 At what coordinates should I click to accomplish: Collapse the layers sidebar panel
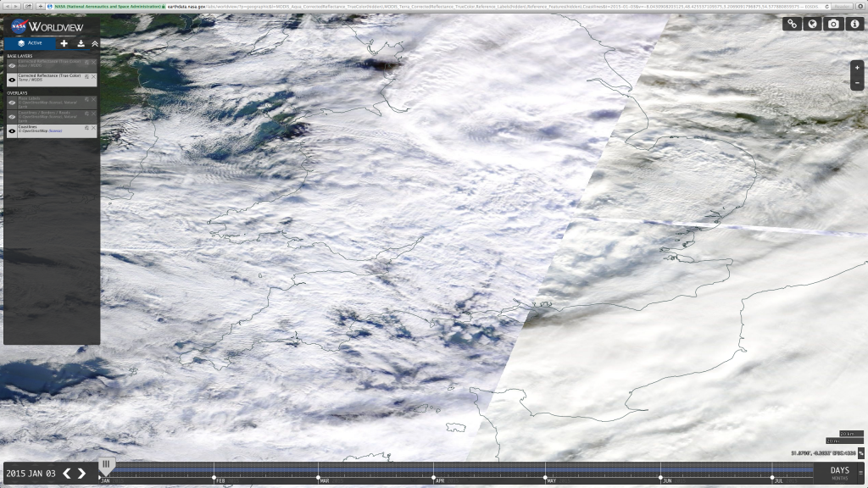click(x=95, y=43)
